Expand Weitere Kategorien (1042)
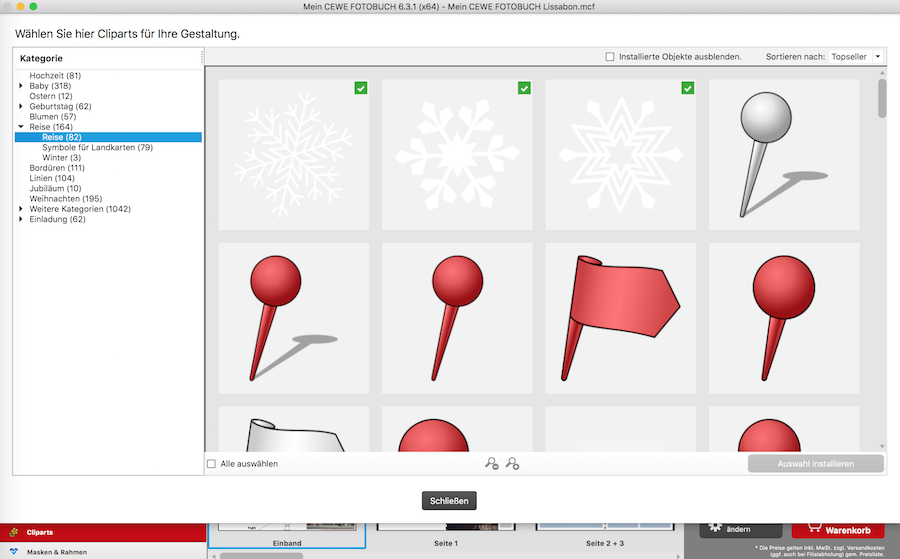The width and height of the screenshot is (900, 559). pos(21,209)
